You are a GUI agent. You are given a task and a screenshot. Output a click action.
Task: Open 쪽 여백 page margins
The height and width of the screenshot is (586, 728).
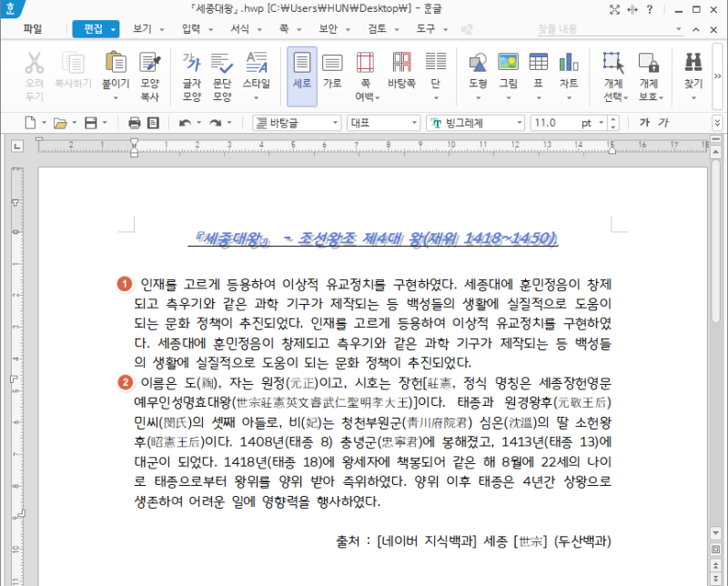coord(366,63)
